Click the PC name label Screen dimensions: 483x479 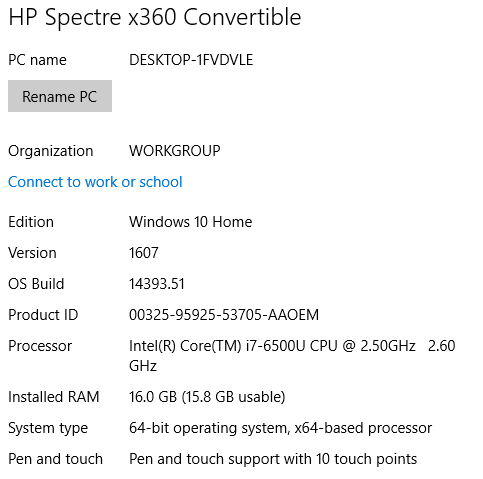(x=37, y=60)
